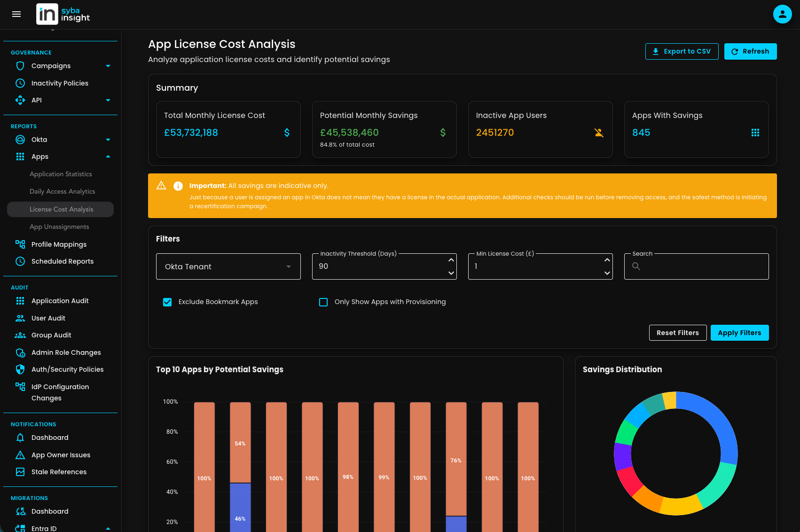Click the Apply Filters button
This screenshot has height=532, width=800.
[x=739, y=333]
